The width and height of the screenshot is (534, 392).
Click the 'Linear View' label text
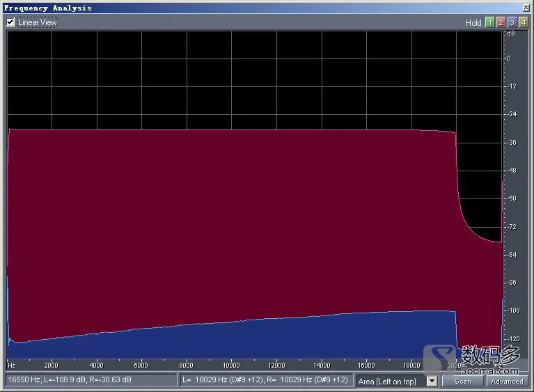[38, 22]
